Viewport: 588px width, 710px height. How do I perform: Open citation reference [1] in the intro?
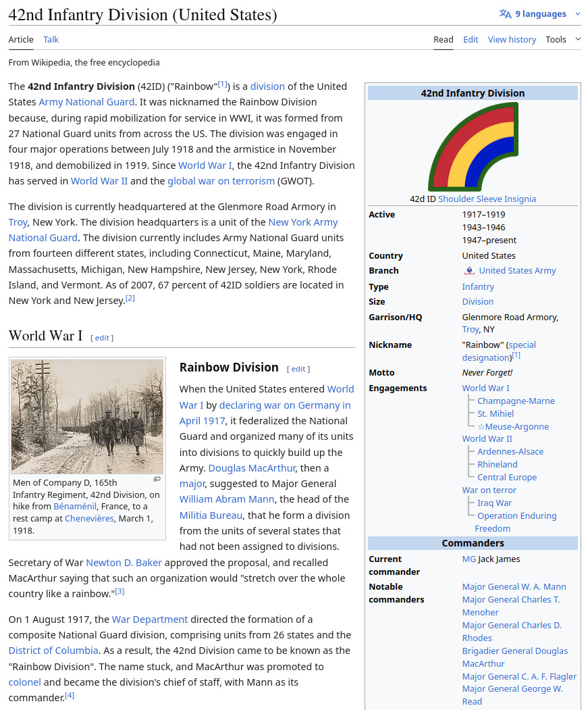pyautogui.click(x=222, y=84)
